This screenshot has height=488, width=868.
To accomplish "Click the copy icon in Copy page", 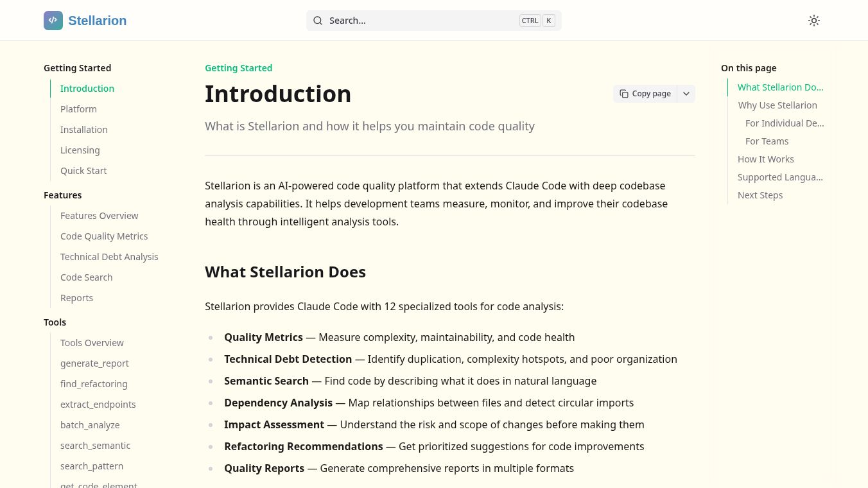I will pyautogui.click(x=624, y=94).
